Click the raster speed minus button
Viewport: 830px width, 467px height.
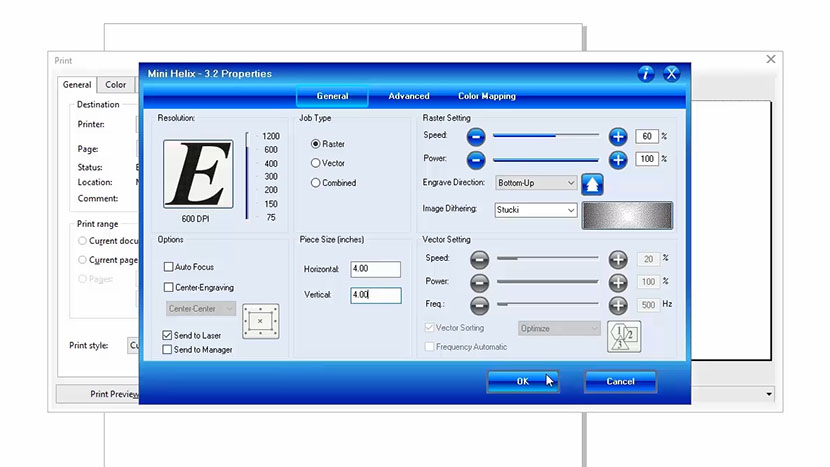476,136
